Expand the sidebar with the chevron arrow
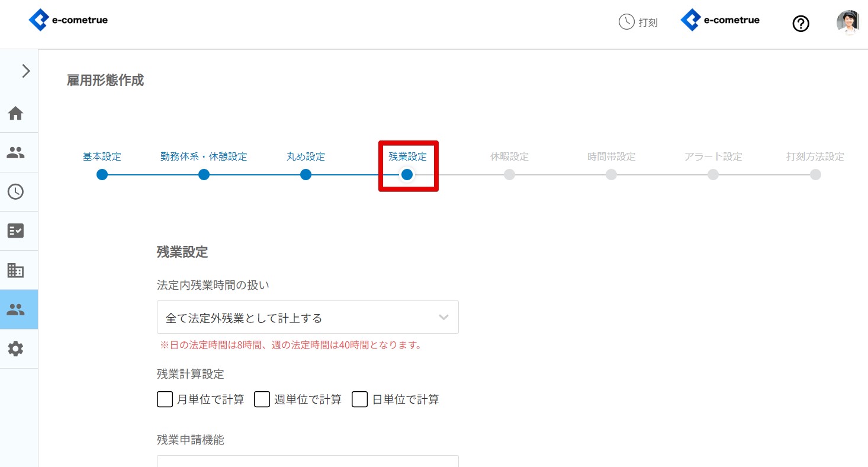The image size is (868, 467). tap(25, 71)
